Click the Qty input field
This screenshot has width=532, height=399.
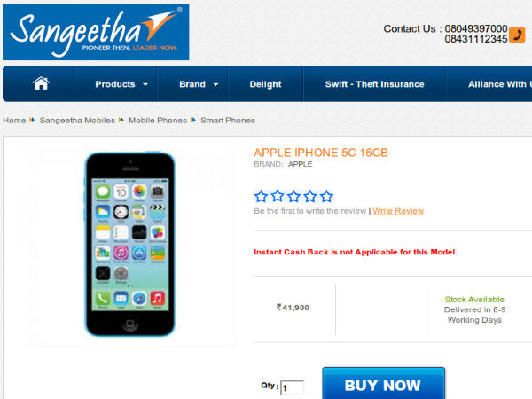[293, 388]
